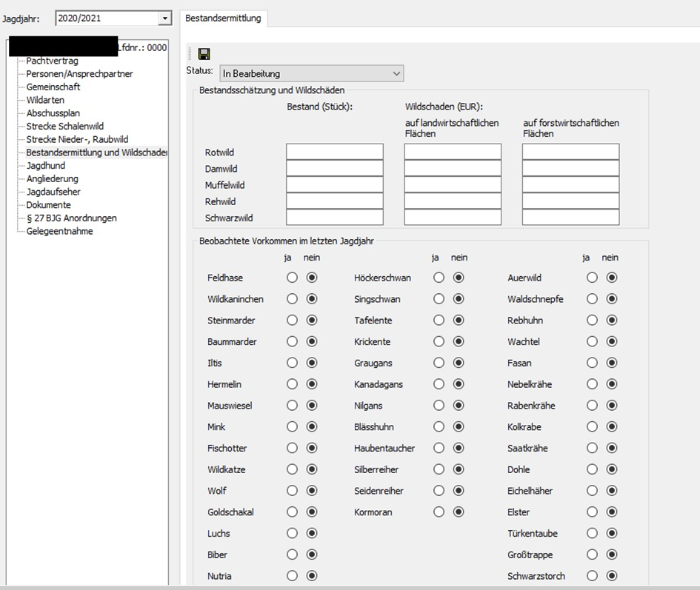Select Dokumente in the tree
Image resolution: width=700 pixels, height=590 pixels.
48,205
